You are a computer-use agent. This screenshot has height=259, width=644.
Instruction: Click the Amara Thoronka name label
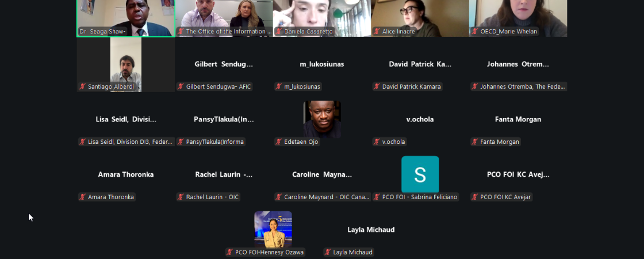(x=107, y=197)
